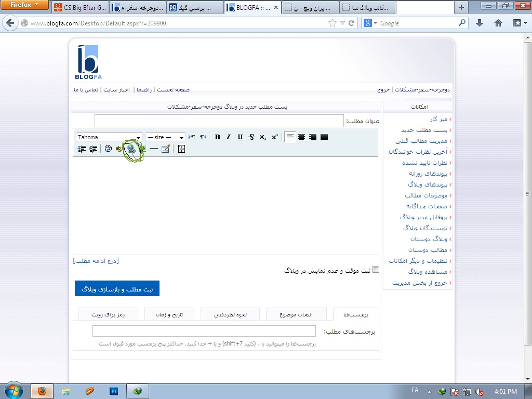This screenshot has height=399, width=532.
Task: Apply italic formatting in the editor
Action: point(228,137)
